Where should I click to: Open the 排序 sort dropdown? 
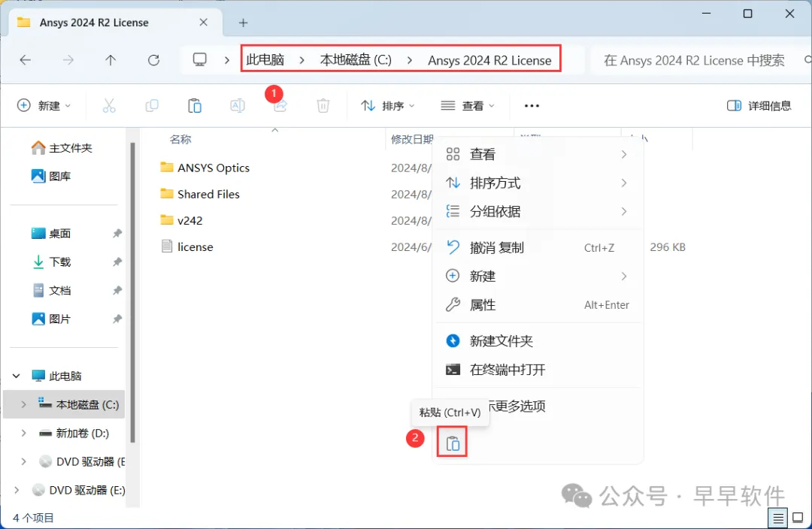tap(388, 106)
